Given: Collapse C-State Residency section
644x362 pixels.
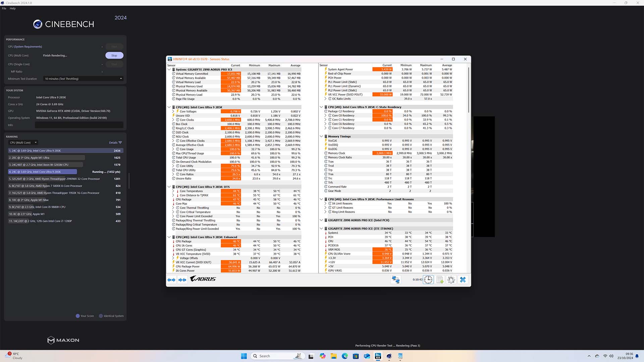Looking at the screenshot, I should click(321, 107).
